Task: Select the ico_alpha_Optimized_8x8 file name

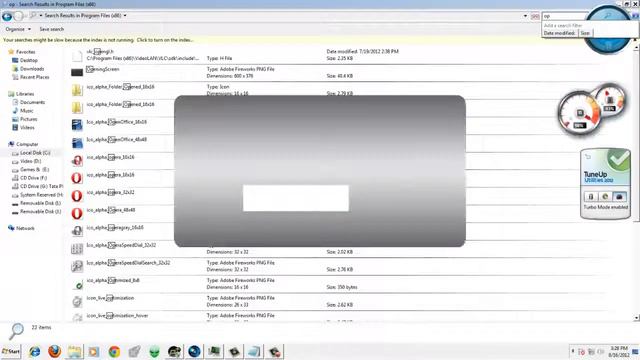Action: (113, 280)
